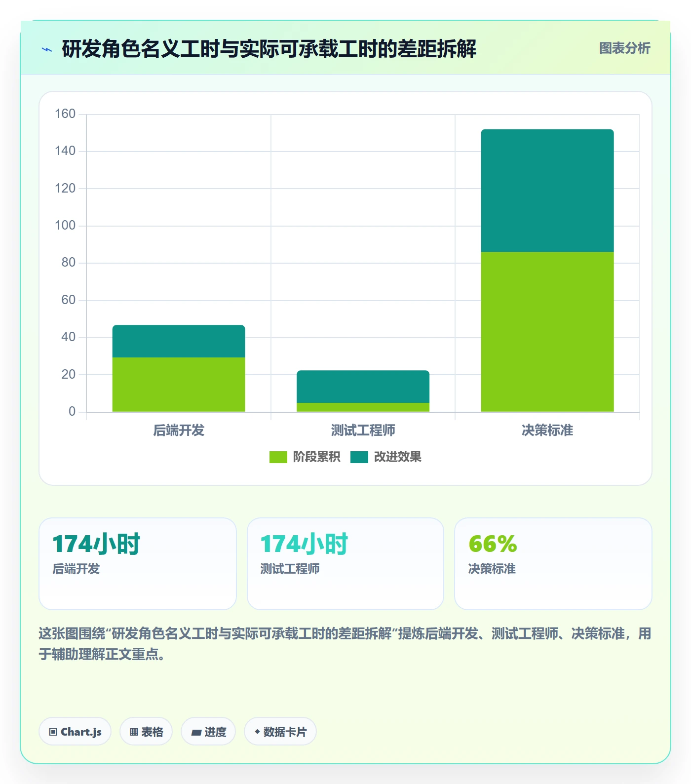The width and height of the screenshot is (691, 784).
Task: Click the 100 y-axis tick value
Action: coord(65,226)
